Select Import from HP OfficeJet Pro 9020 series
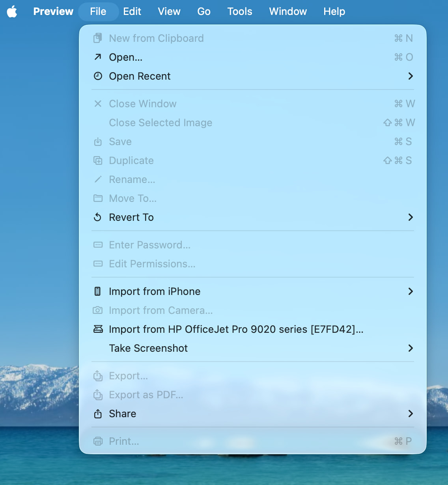The image size is (448, 485). click(236, 329)
